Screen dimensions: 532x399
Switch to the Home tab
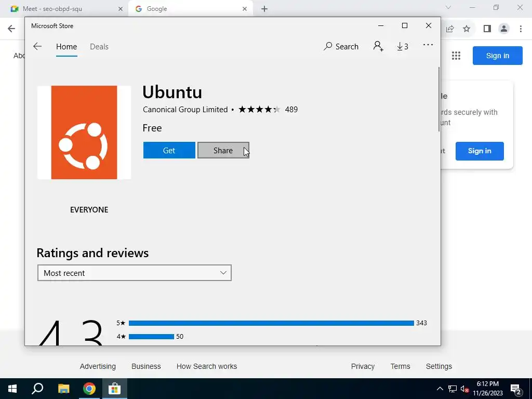coord(66,46)
